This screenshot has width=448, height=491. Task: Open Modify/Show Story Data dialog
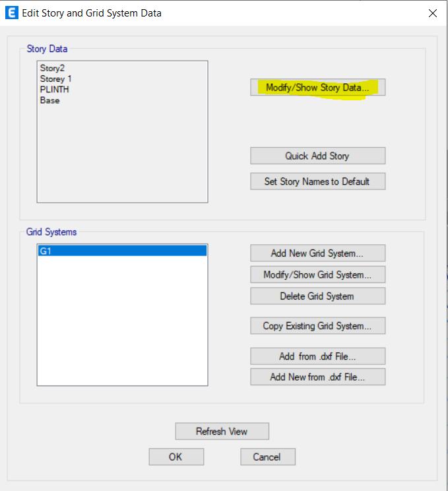point(318,87)
